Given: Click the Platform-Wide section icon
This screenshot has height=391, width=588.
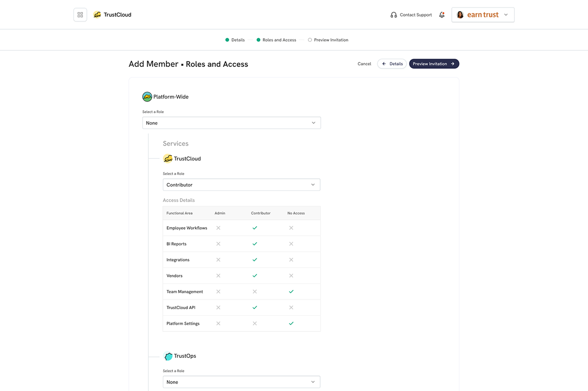Looking at the screenshot, I should pyautogui.click(x=147, y=96).
